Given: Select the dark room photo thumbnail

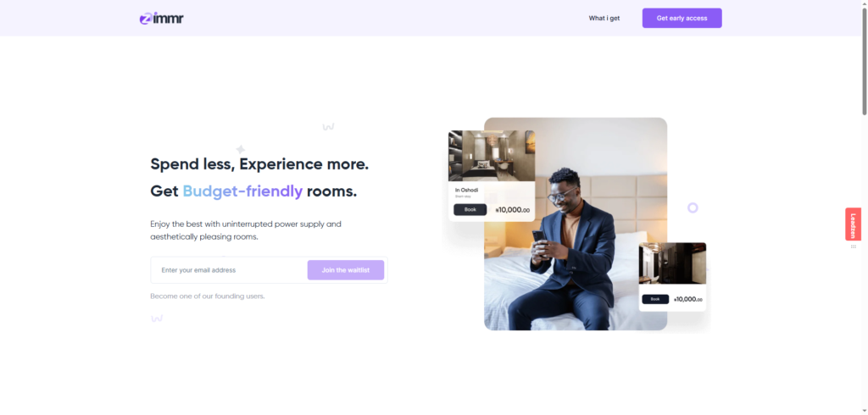Looking at the screenshot, I should pyautogui.click(x=672, y=263).
